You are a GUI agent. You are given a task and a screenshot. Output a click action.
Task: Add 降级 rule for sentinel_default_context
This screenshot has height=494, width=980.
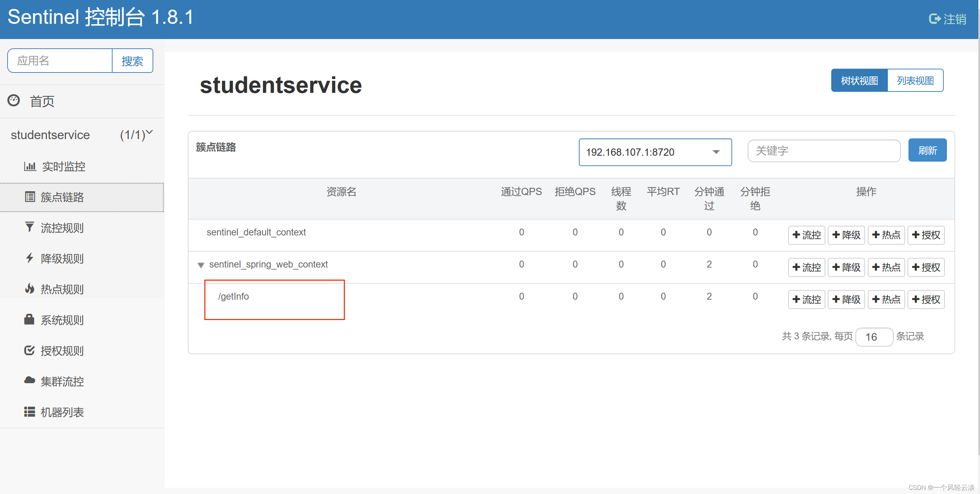(x=846, y=235)
